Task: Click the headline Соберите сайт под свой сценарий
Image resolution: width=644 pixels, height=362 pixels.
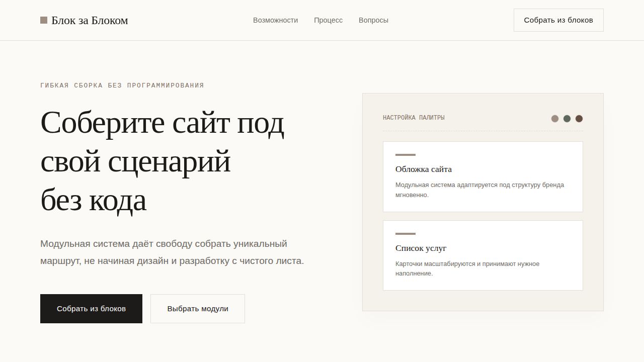Action: point(163,161)
